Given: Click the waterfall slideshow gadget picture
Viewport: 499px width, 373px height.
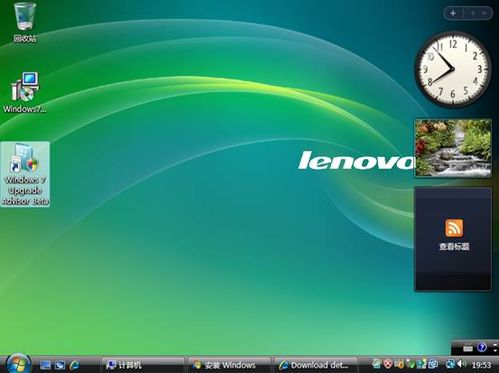Looking at the screenshot, I should 453,148.
